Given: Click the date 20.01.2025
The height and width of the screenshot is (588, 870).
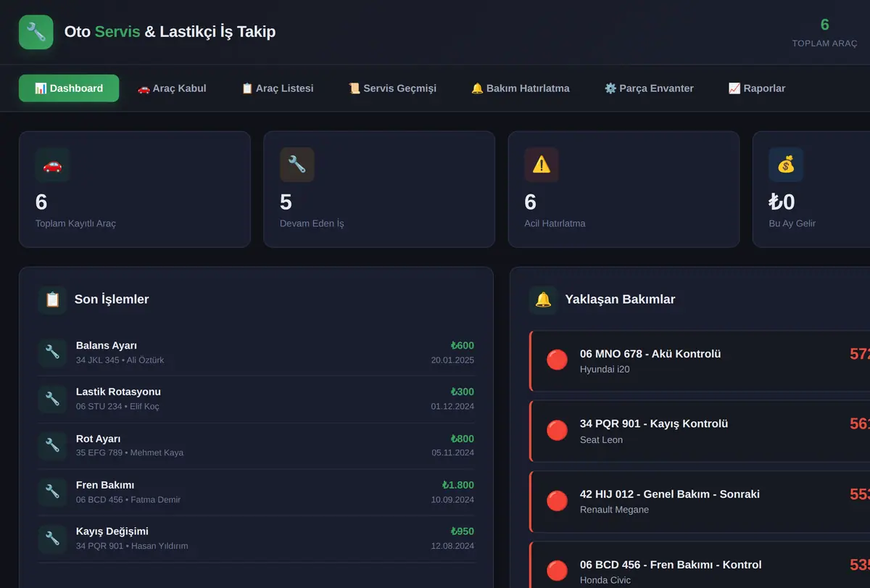Looking at the screenshot, I should coord(452,360).
